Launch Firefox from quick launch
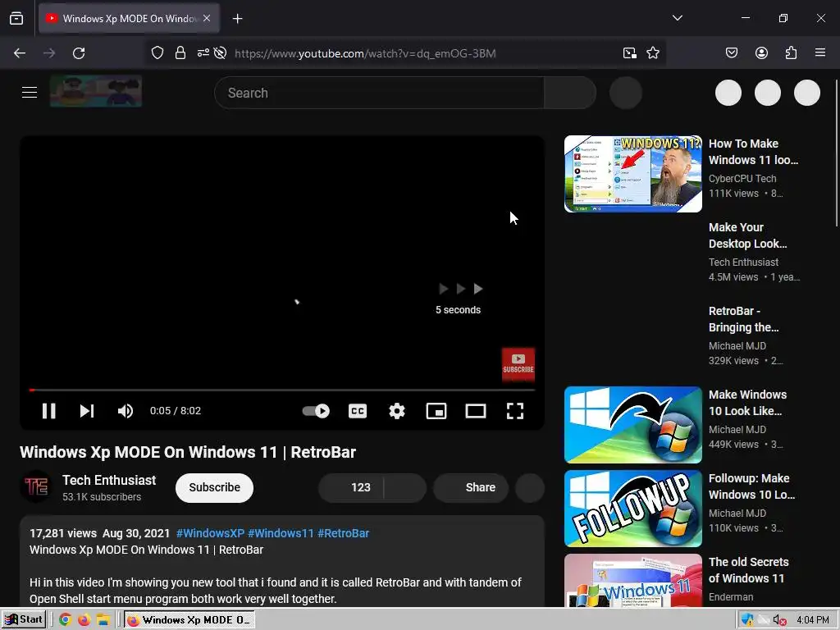 [84, 620]
